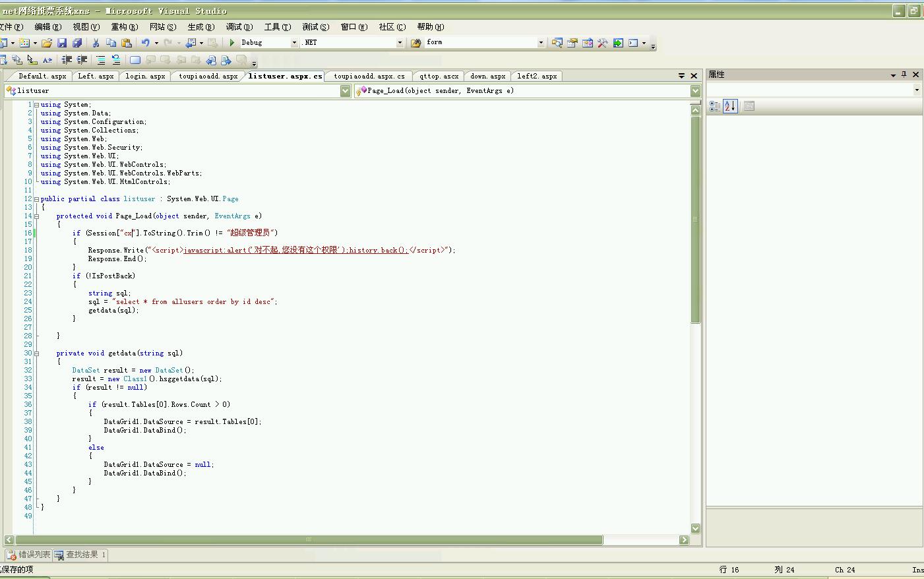Open the Debug configuration dropdown
Screen dimensions: 924x579
(294, 43)
